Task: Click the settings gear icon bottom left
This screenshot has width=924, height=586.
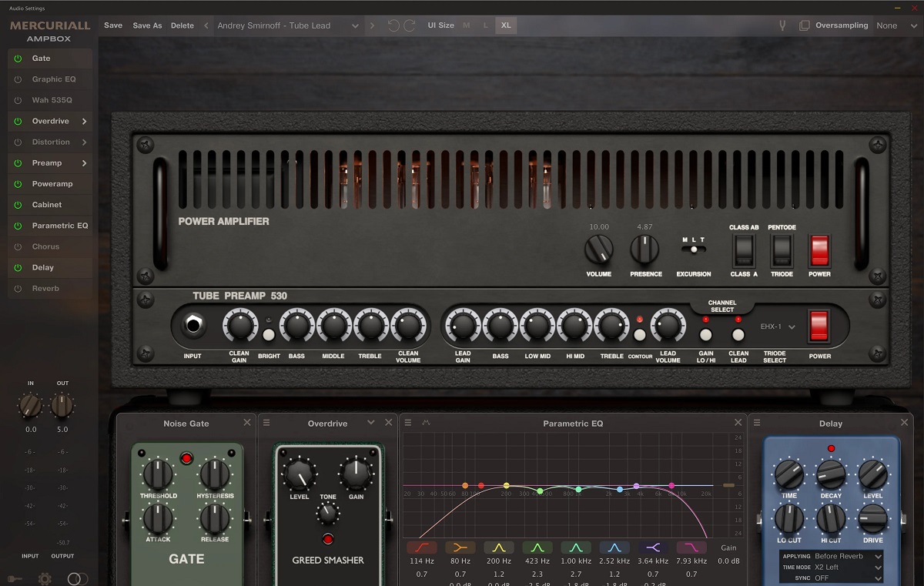Action: point(45,578)
